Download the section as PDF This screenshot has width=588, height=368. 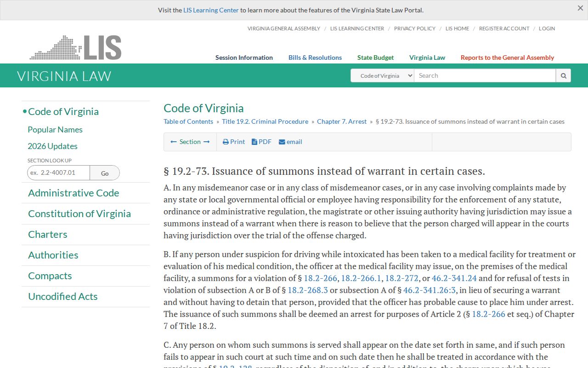261,142
